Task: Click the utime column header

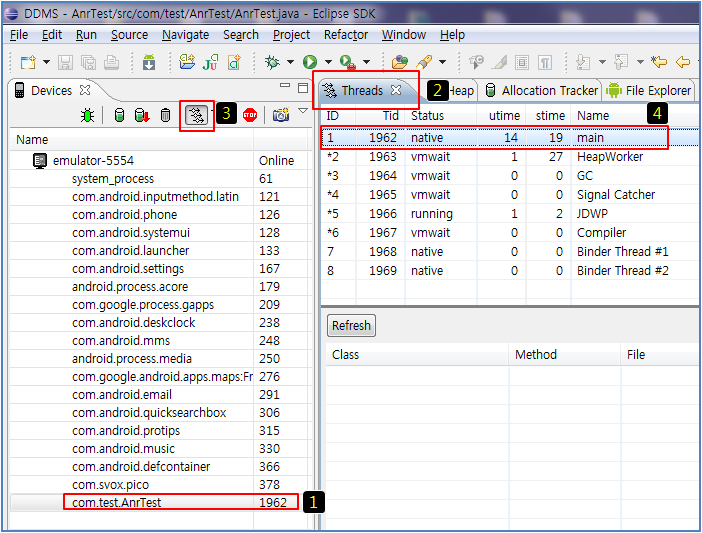Action: point(501,115)
